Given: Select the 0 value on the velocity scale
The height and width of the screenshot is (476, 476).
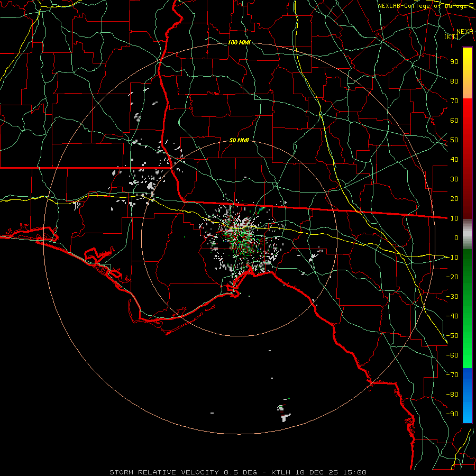Looking at the screenshot, I should (x=456, y=237).
